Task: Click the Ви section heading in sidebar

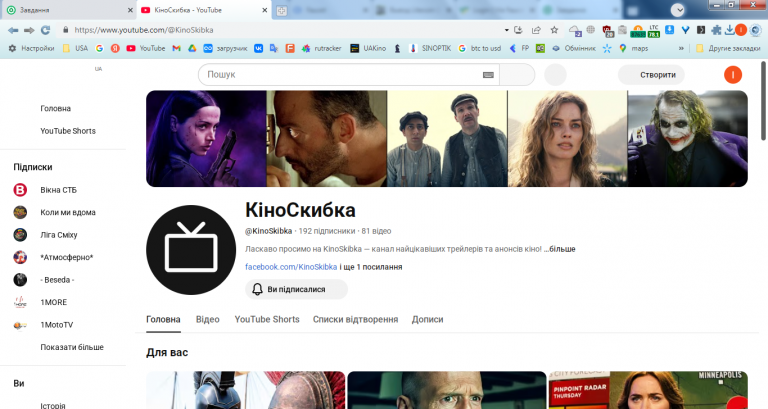Action: [19, 384]
